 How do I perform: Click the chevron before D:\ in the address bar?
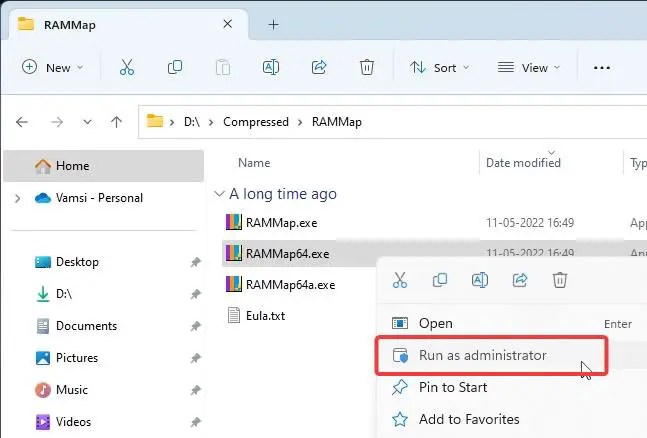tap(172, 122)
